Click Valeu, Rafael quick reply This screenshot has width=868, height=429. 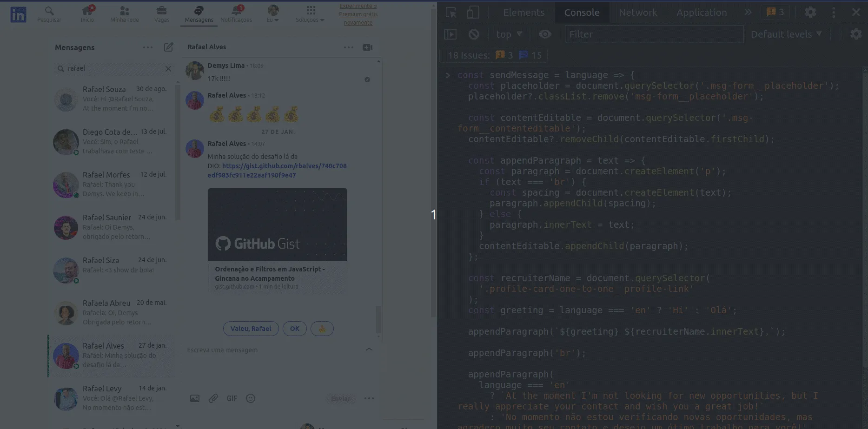(251, 329)
